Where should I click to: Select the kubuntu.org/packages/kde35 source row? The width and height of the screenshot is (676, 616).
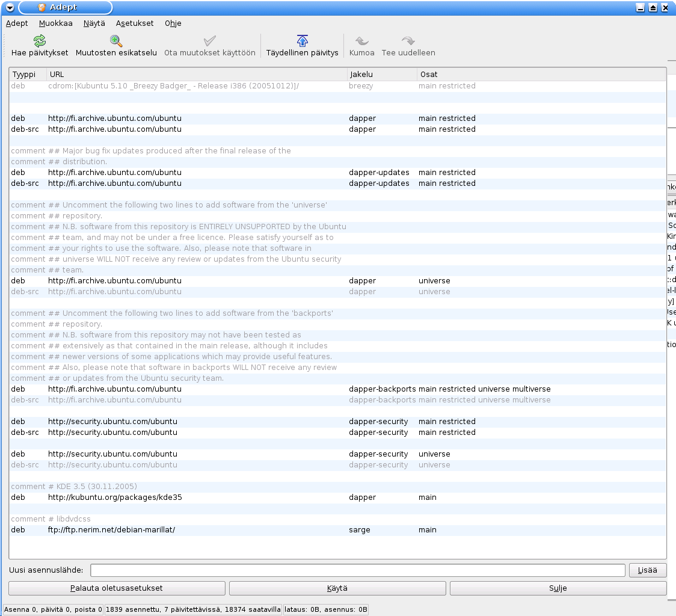115,497
